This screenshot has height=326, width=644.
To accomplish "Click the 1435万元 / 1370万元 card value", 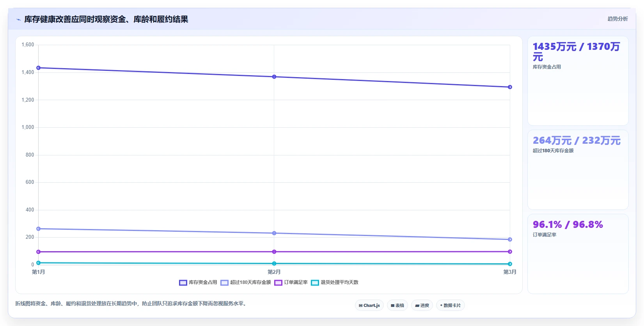I will click(576, 52).
